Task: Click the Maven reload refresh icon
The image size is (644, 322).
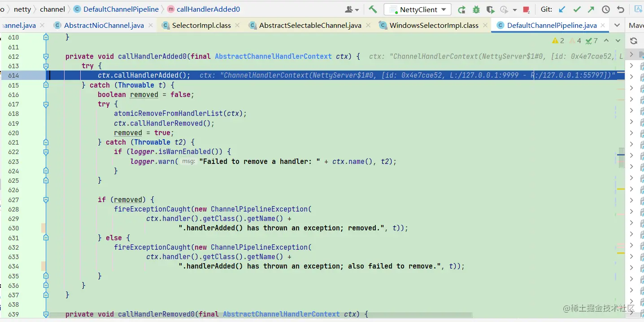Action: pos(634,41)
